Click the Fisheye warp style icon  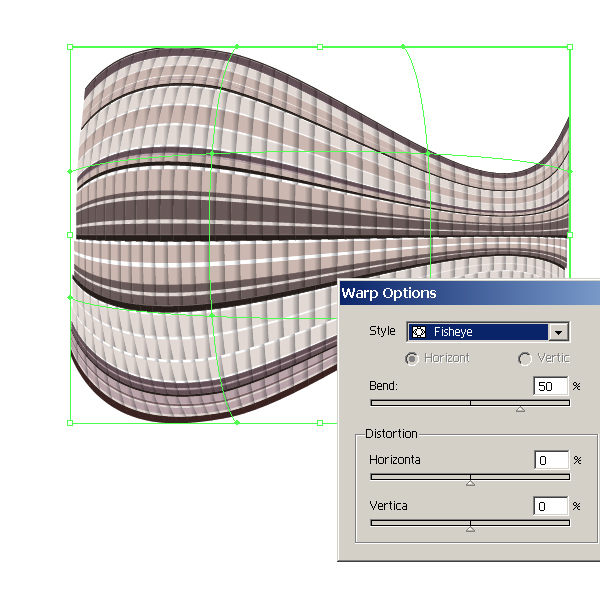[419, 332]
